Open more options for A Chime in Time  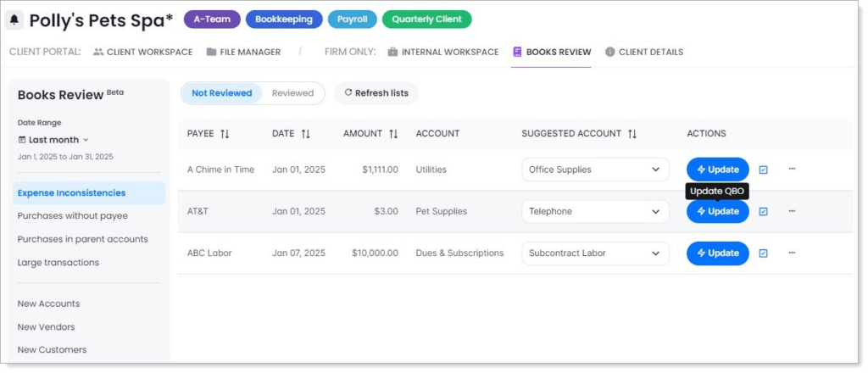tap(792, 169)
